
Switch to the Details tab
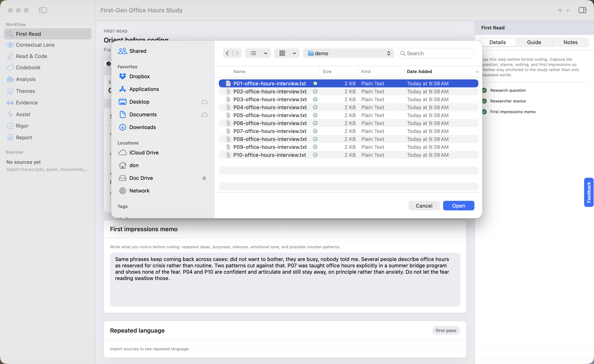(497, 42)
